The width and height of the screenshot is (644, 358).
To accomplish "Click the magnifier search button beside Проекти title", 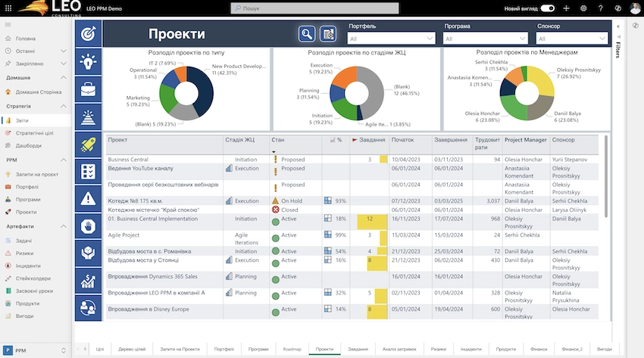I will point(306,33).
